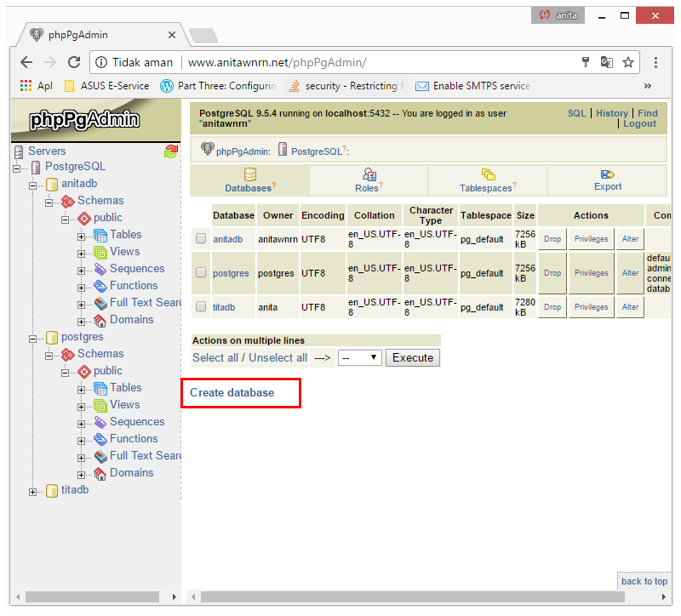Click the Unselect all link
Viewport: 681px width, 616px height.
click(x=278, y=358)
